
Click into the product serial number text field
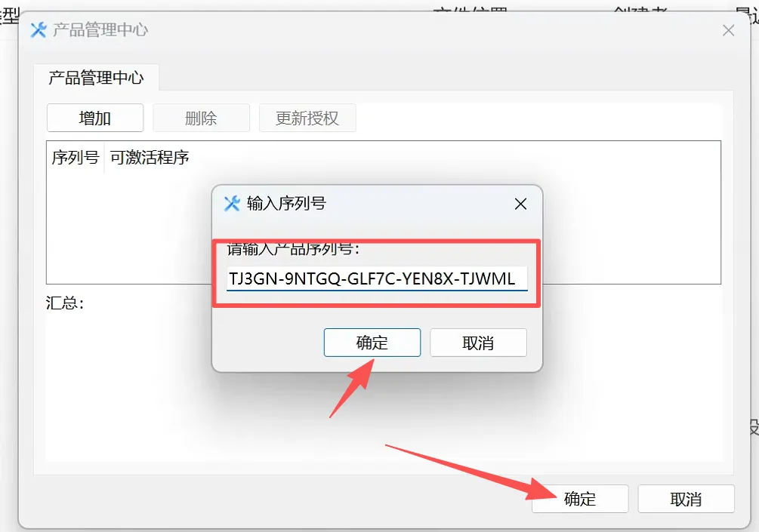click(377, 278)
